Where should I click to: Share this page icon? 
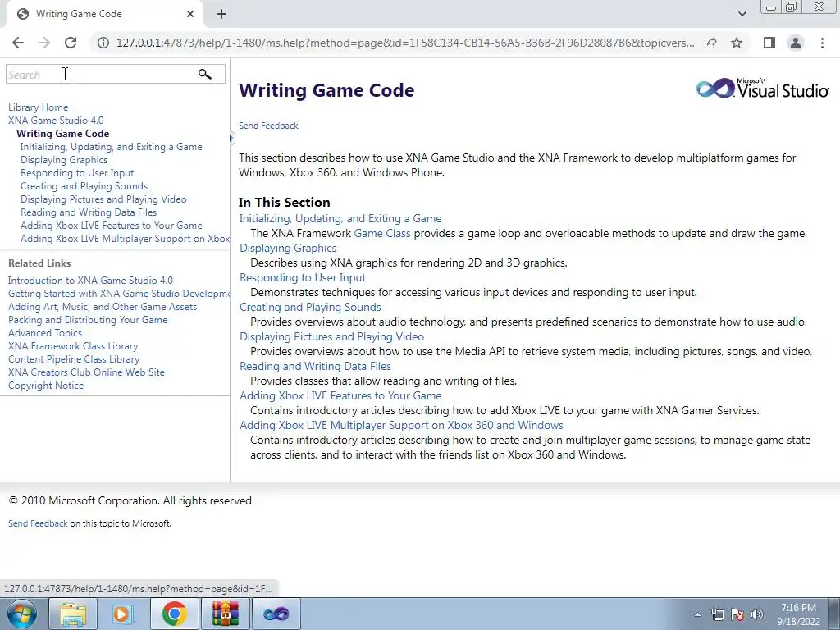(x=710, y=43)
